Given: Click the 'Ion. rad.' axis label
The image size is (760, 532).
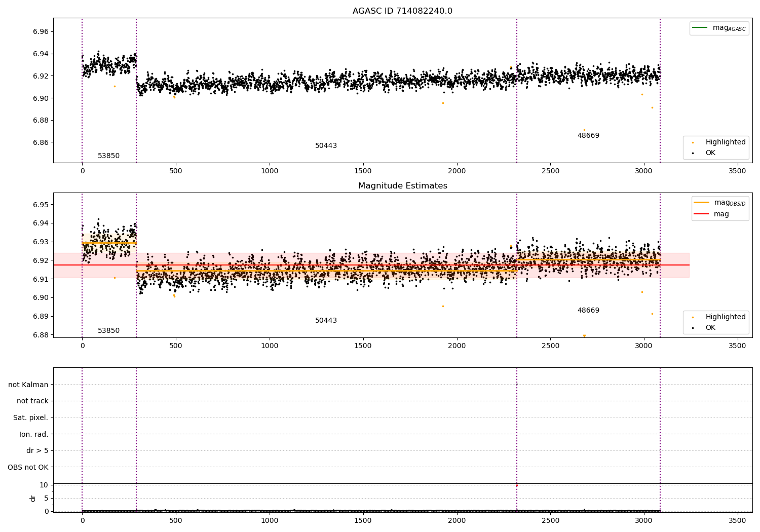Looking at the screenshot, I should tap(34, 434).
